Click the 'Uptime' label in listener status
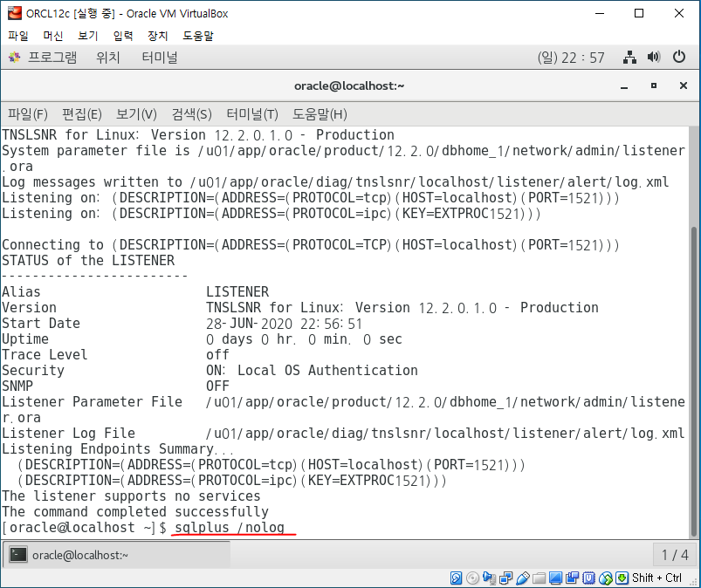This screenshot has width=701, height=588. point(25,339)
